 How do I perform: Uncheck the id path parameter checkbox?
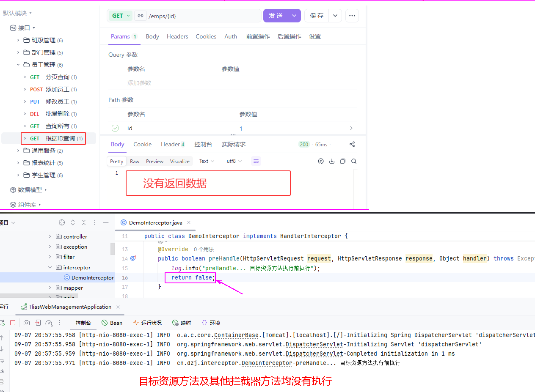(115, 128)
